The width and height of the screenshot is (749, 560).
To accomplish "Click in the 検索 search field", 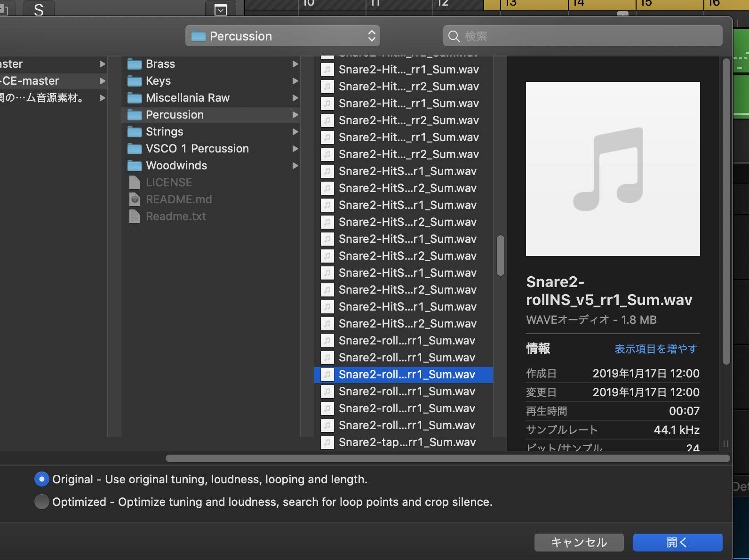I will pos(582,36).
